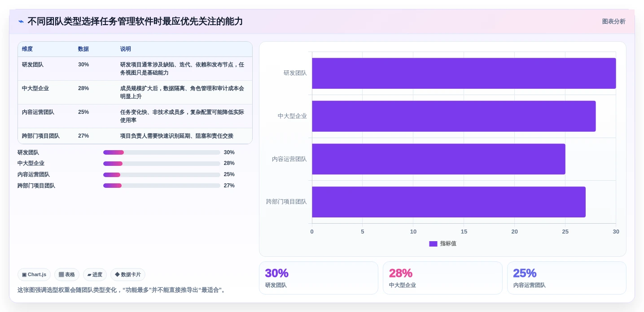644x312 pixels.
Task: Click the x-axis tick label 20
Action: tap(515, 232)
